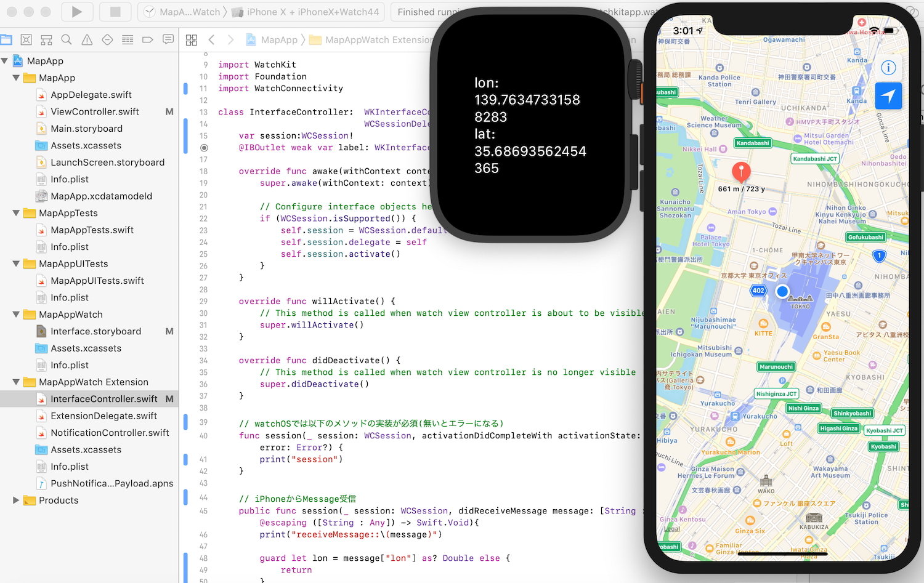This screenshot has height=583, width=924.
Task: Expand the Products group
Action: tap(16, 500)
